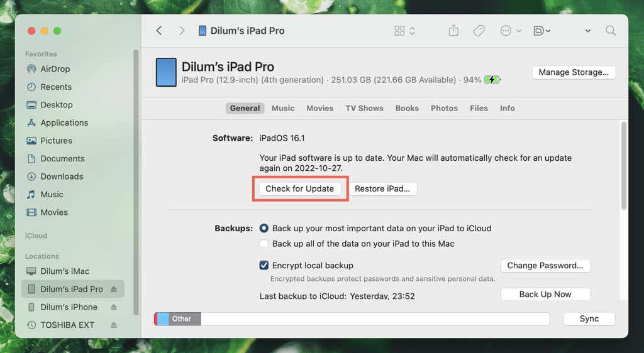This screenshot has width=644, height=353.
Task: Click the Tags toolbar icon
Action: [x=479, y=31]
